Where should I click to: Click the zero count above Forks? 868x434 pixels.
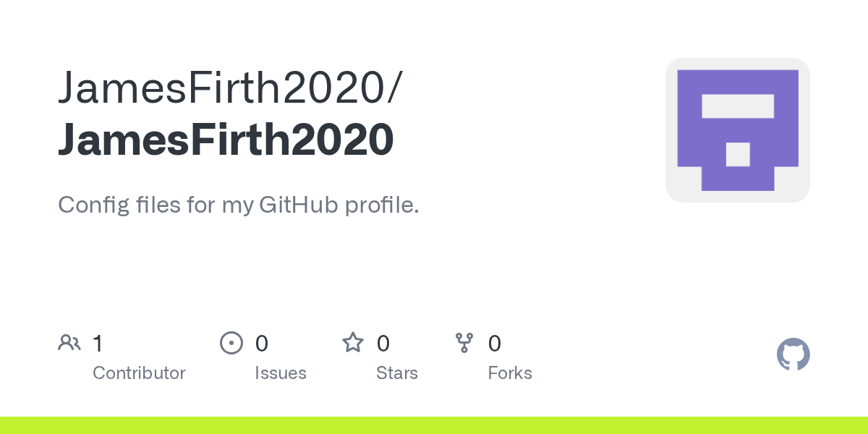point(494,344)
